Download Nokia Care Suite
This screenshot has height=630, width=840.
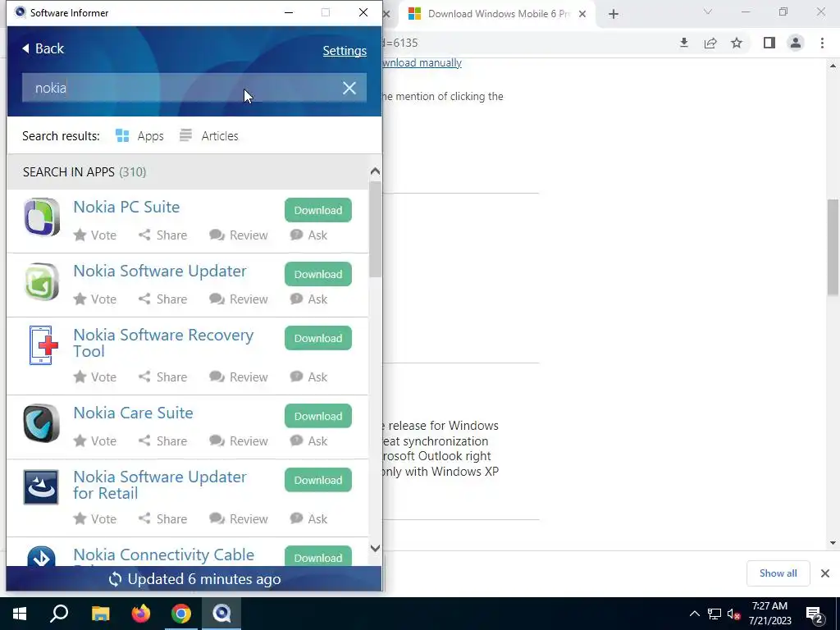[318, 416]
